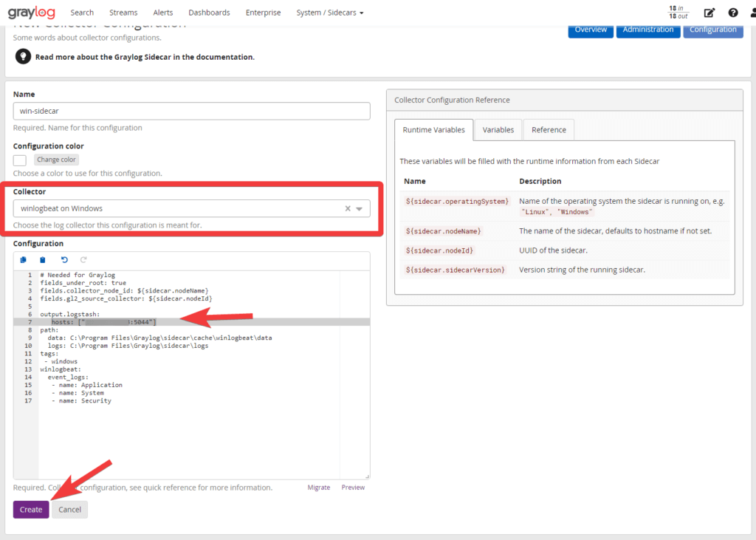Viewport: 756px width, 540px height.
Task: Click the Change color button
Action: click(56, 160)
